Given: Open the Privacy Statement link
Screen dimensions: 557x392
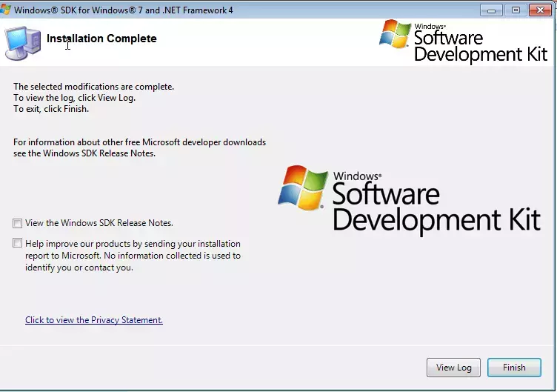Looking at the screenshot, I should pos(94,320).
